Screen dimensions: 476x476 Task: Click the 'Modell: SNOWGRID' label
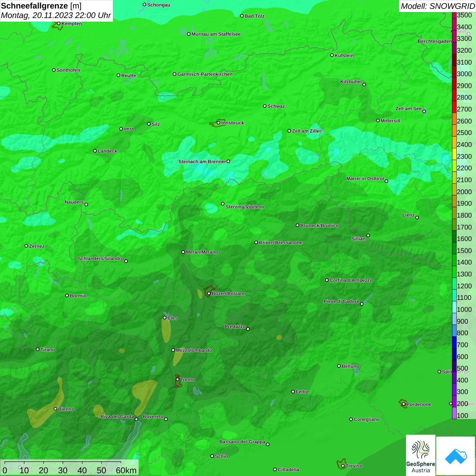438,6
